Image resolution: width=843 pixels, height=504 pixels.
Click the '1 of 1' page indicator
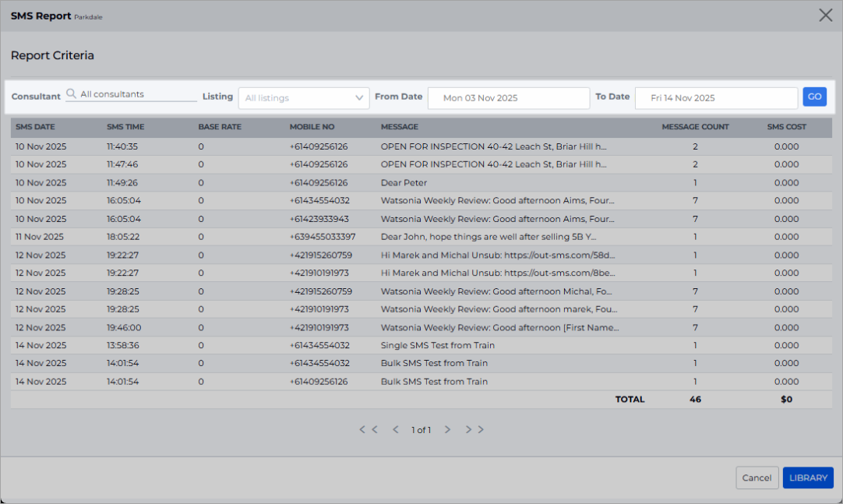(421, 430)
